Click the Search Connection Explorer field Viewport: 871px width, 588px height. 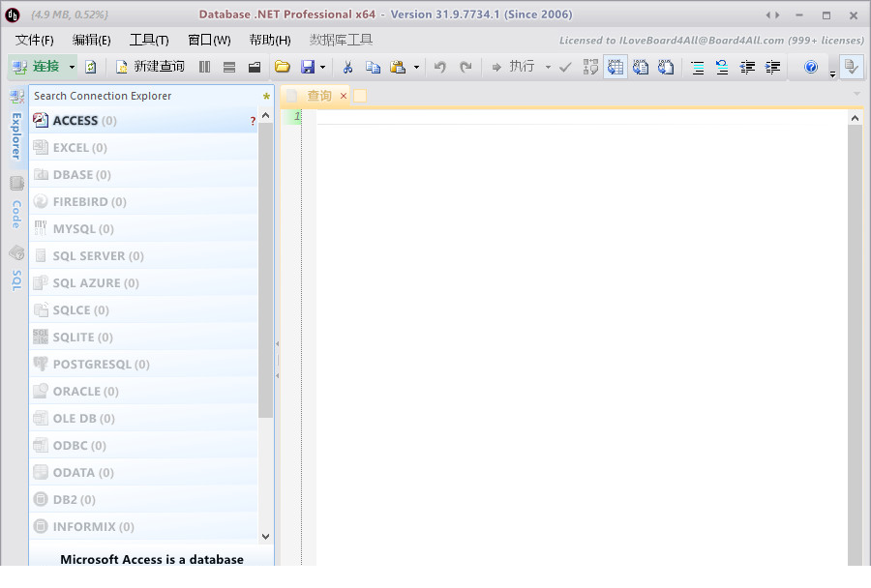(x=145, y=96)
